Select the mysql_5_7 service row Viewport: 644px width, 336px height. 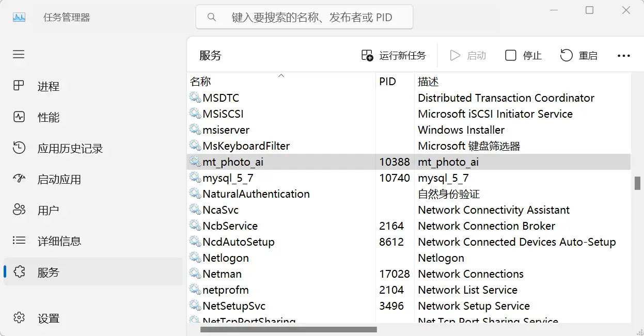click(x=228, y=178)
